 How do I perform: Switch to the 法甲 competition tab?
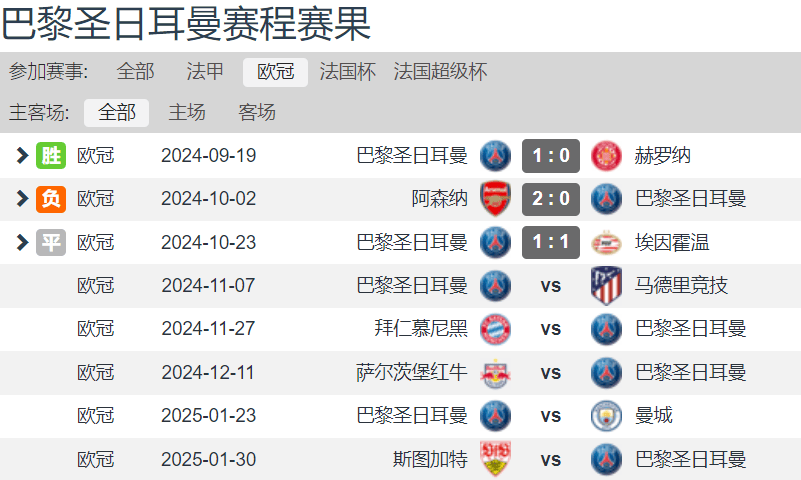pyautogui.click(x=205, y=71)
